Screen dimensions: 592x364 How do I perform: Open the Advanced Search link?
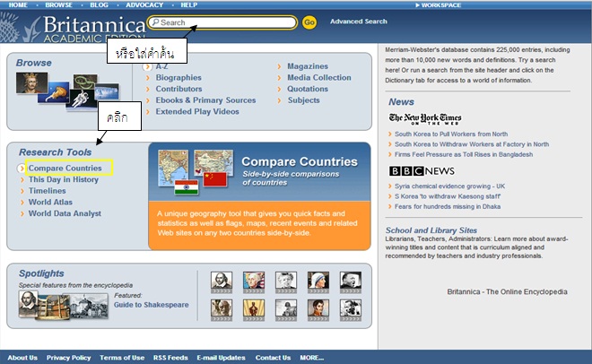358,22
